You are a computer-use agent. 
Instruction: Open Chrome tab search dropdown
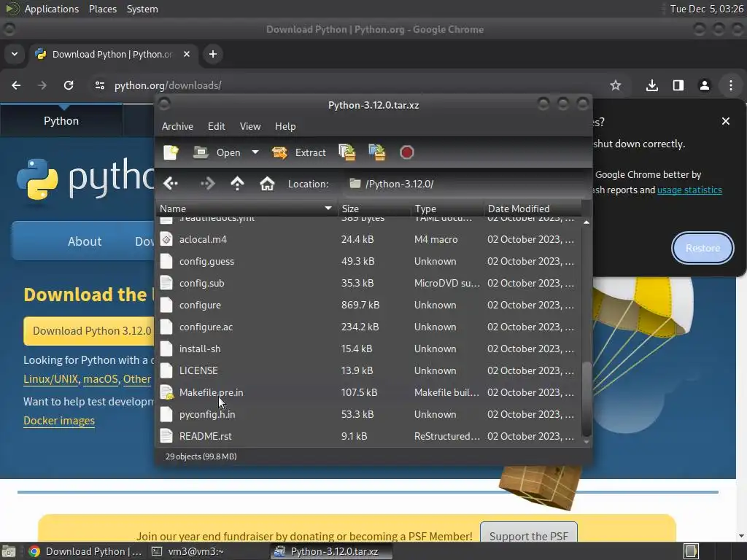(x=15, y=54)
